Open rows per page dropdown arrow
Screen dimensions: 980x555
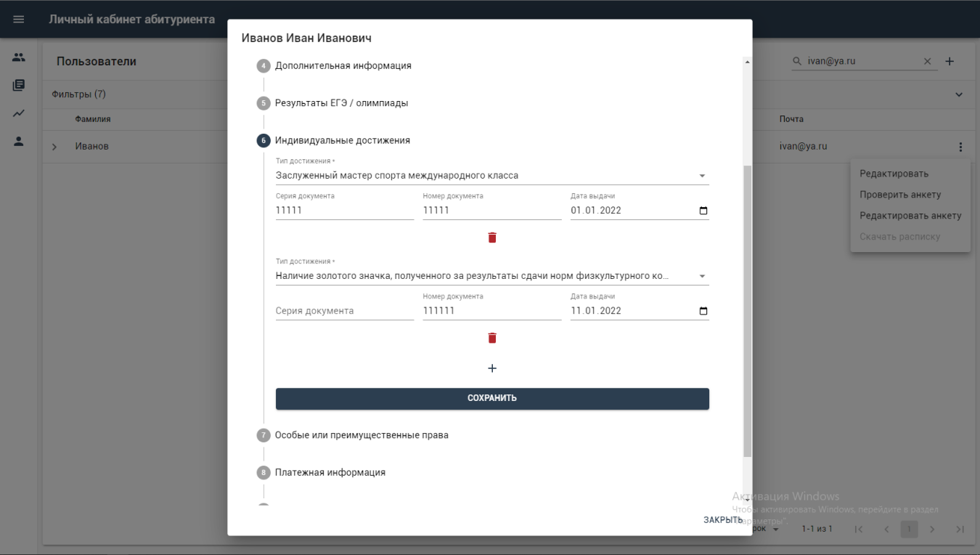[x=775, y=530]
